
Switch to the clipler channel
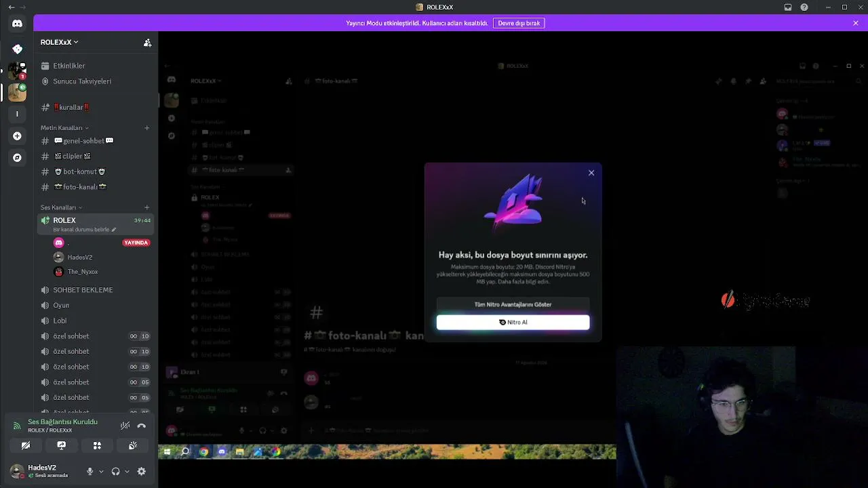click(x=96, y=156)
